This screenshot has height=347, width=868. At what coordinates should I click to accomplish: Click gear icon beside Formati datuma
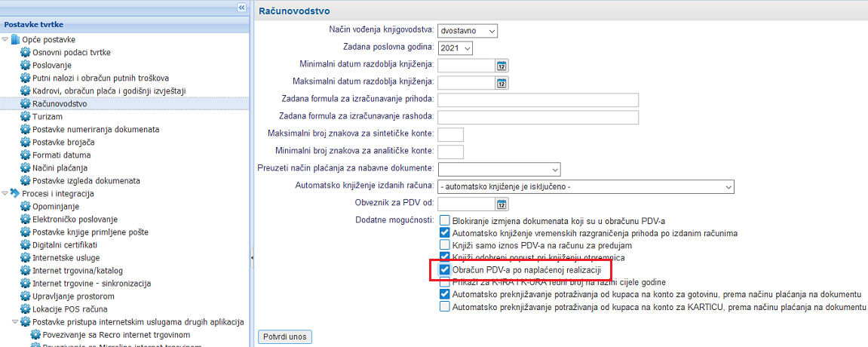[26, 155]
